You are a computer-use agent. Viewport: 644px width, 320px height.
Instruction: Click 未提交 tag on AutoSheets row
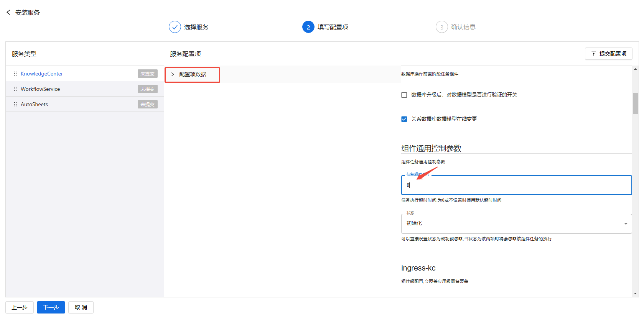(x=148, y=104)
